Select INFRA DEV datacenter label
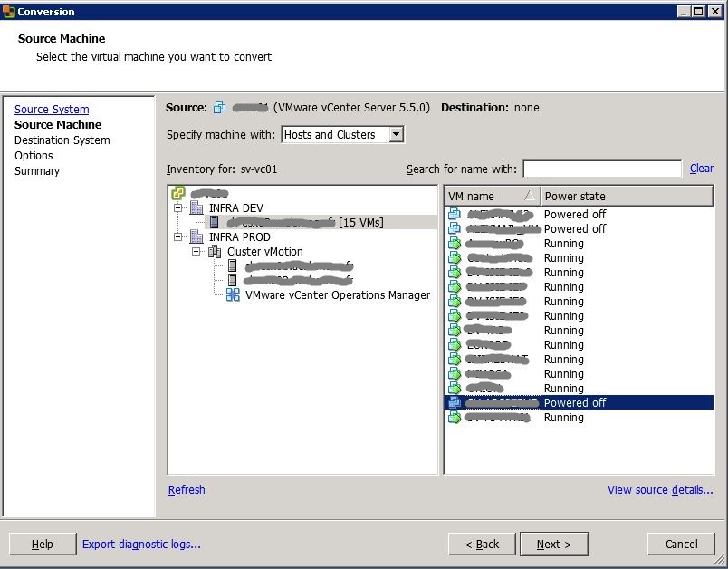728x569 pixels. [235, 207]
